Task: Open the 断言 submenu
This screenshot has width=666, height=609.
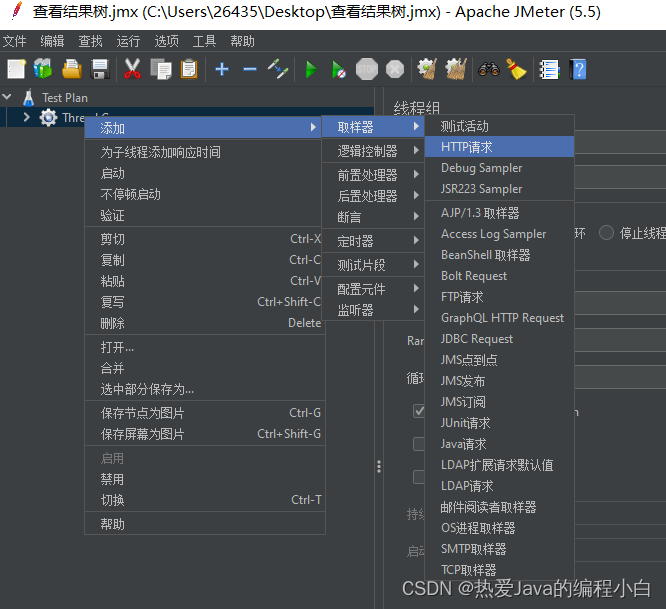Action: pyautogui.click(x=373, y=217)
